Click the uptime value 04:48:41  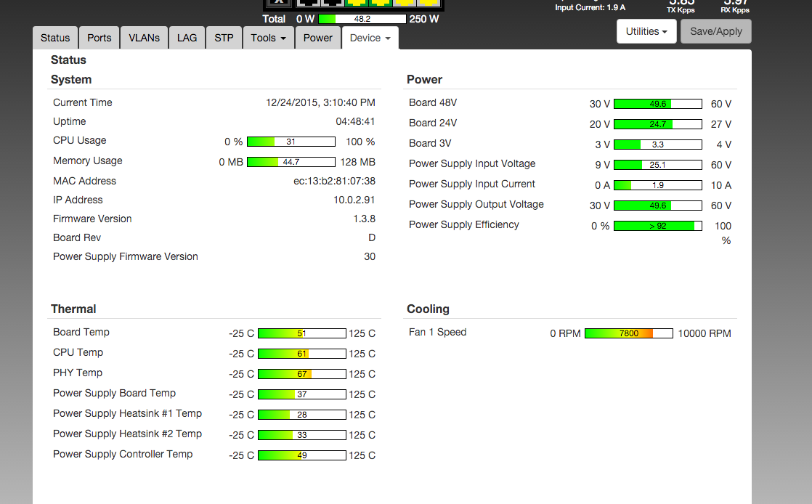tap(355, 121)
